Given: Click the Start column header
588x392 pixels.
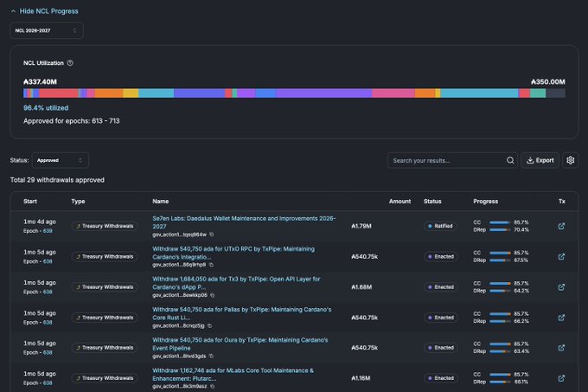Looking at the screenshot, I should (x=30, y=202).
